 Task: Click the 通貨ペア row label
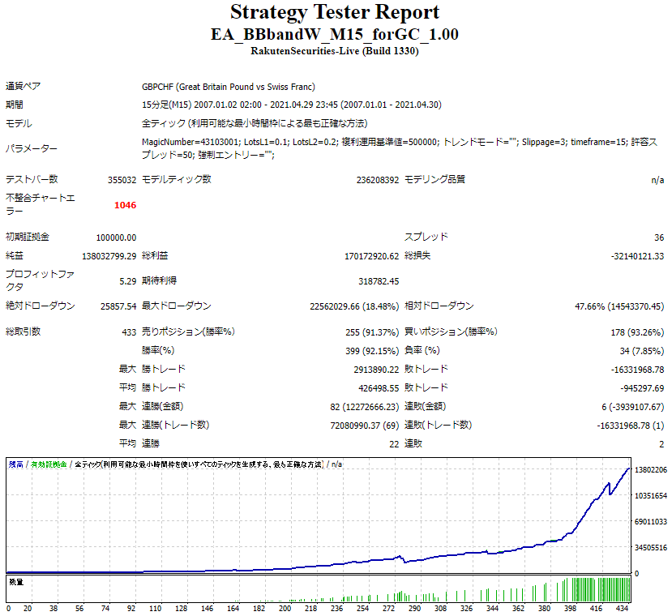click(x=24, y=86)
